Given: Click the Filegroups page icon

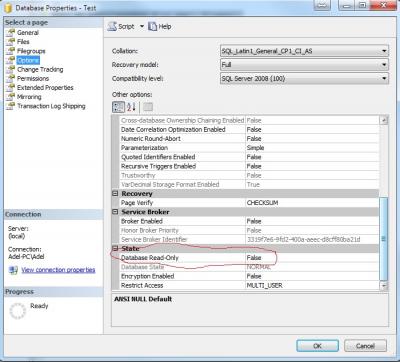Looking at the screenshot, I should tap(11, 51).
